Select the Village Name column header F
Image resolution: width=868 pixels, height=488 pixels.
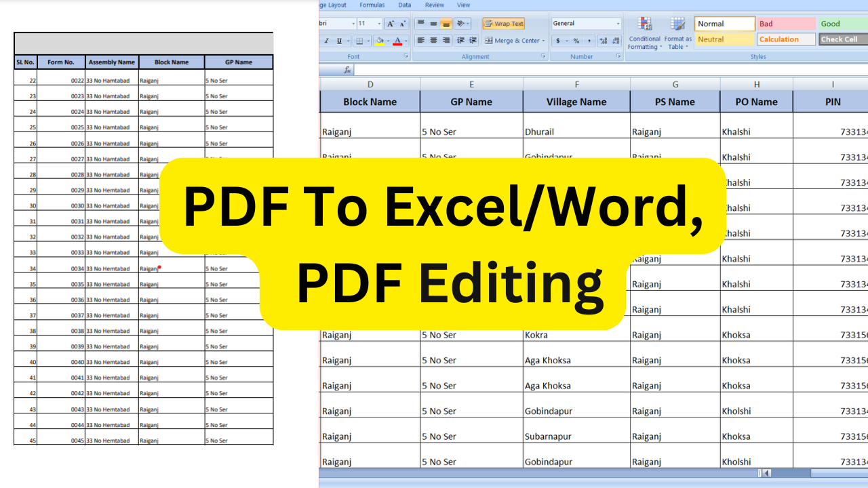(x=576, y=84)
